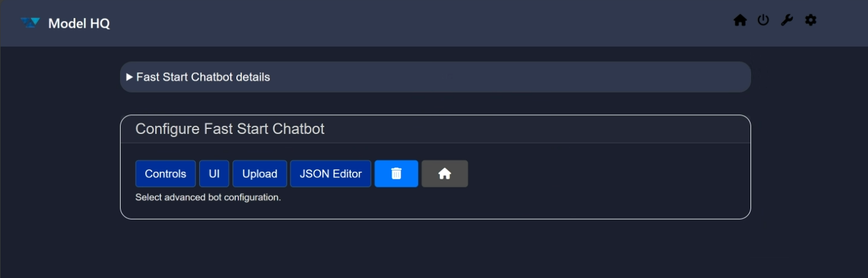Open the Controls configuration

165,174
